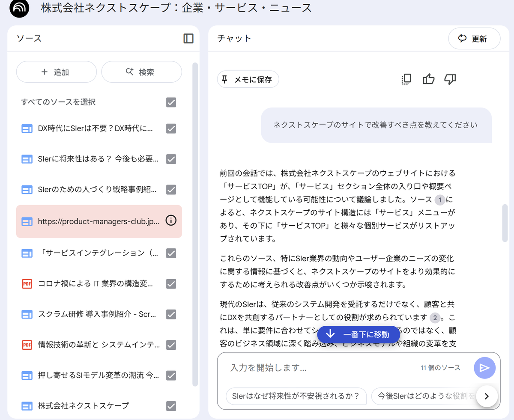514x420 pixels.
Task: Click chat panel vertical scrollbar thumb
Action: pos(505,223)
